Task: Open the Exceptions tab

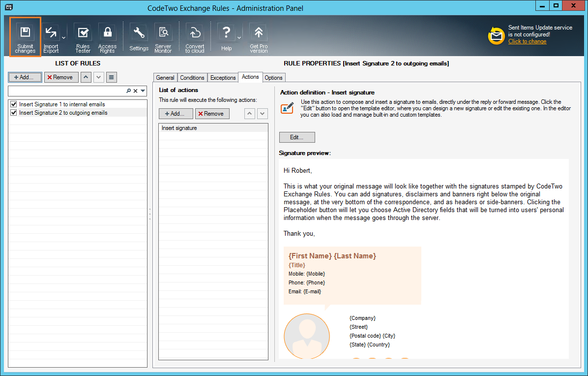Action: [223, 78]
